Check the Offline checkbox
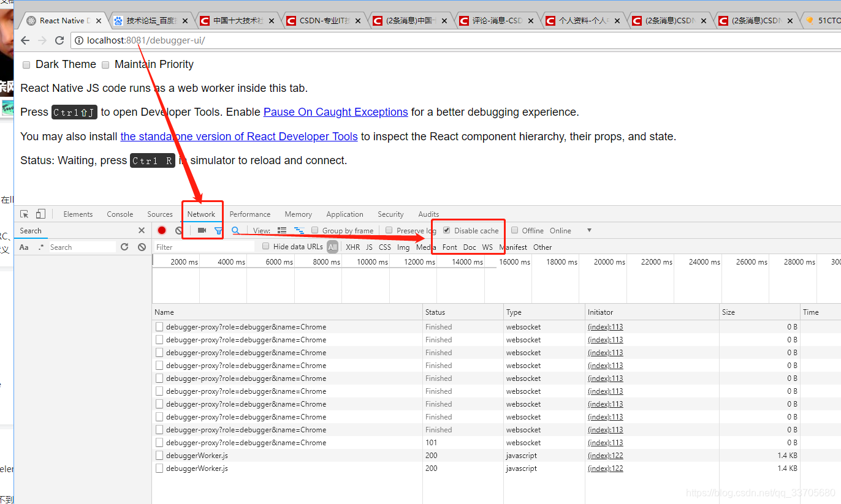Image resolution: width=841 pixels, height=504 pixels. (x=515, y=230)
